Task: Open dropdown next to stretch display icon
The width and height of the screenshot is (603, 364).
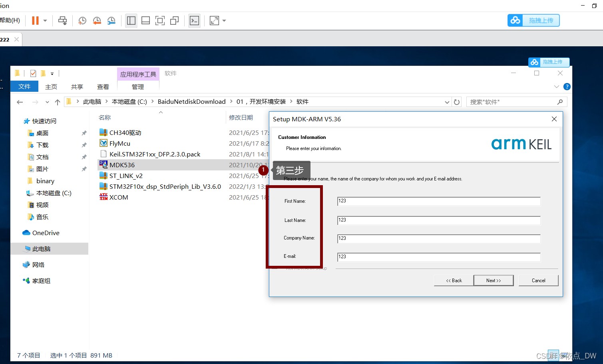Action: 224,20
